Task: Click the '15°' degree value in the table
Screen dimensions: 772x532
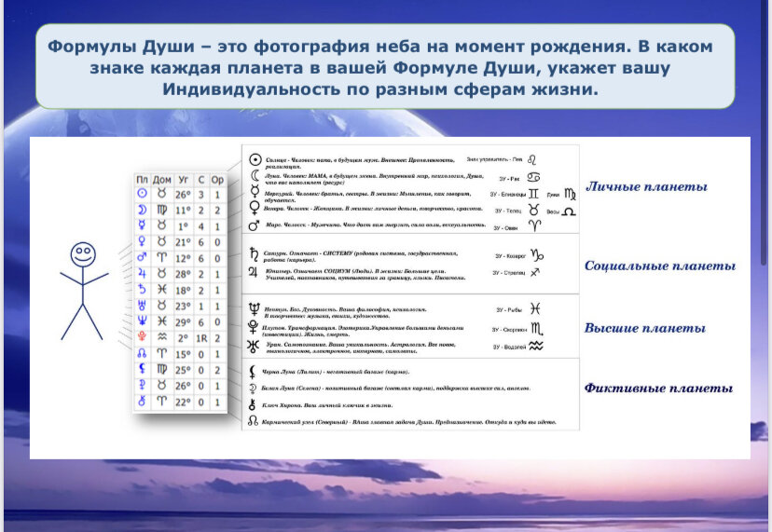Action: pos(183,354)
